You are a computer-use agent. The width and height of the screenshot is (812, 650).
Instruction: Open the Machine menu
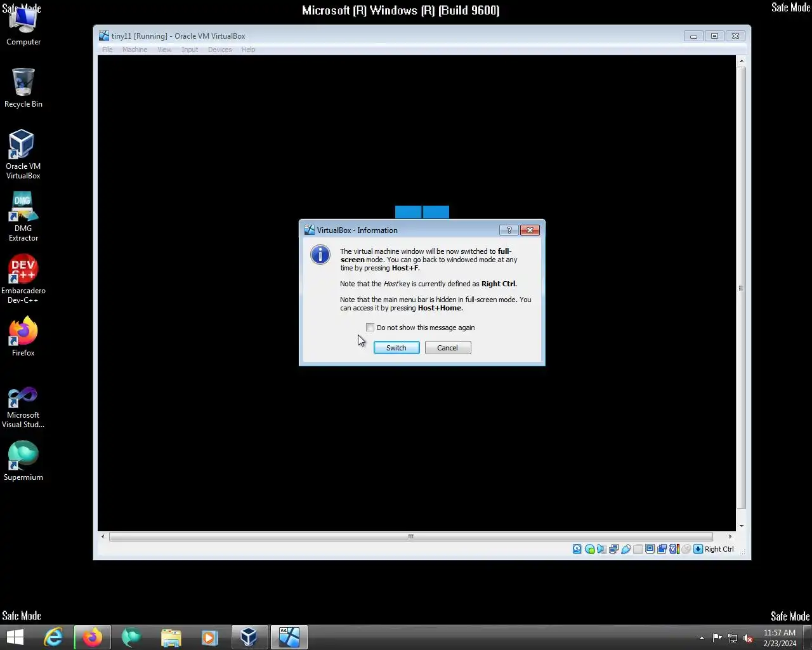[x=134, y=50]
